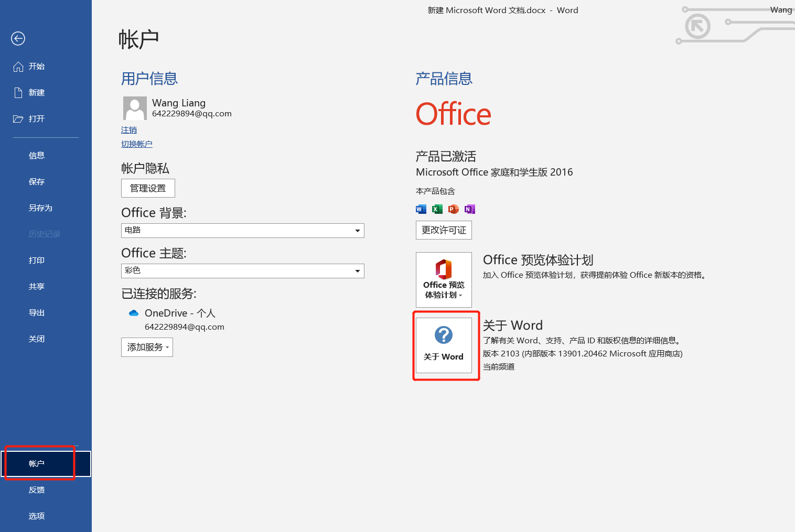This screenshot has height=532, width=795.
Task: Click the 注销 sign-out link
Action: [129, 130]
